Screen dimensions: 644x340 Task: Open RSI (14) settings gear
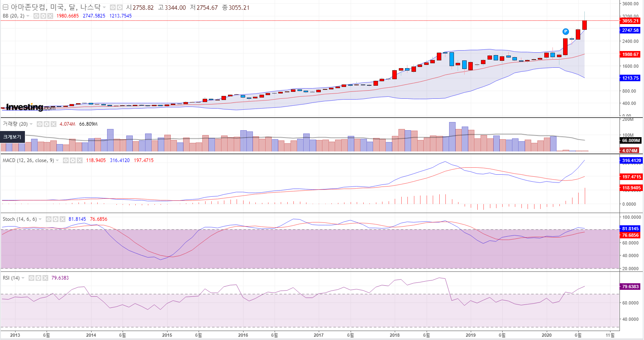38,278
